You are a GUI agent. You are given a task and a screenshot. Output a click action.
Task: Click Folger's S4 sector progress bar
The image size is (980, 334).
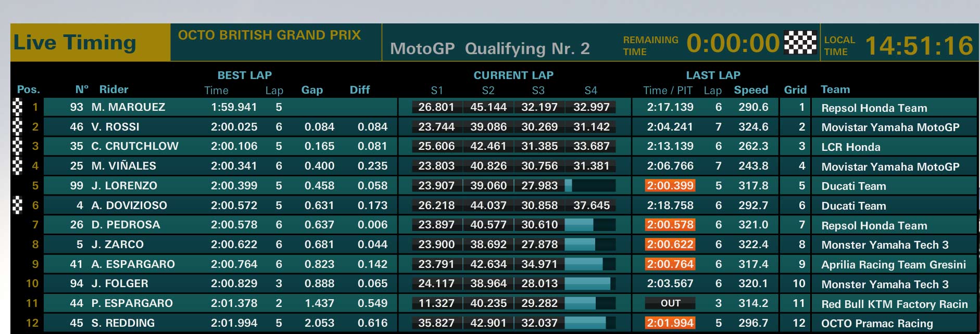click(x=590, y=284)
